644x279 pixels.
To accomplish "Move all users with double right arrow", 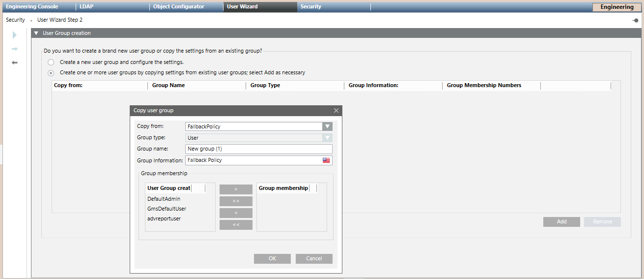I will [x=236, y=201].
